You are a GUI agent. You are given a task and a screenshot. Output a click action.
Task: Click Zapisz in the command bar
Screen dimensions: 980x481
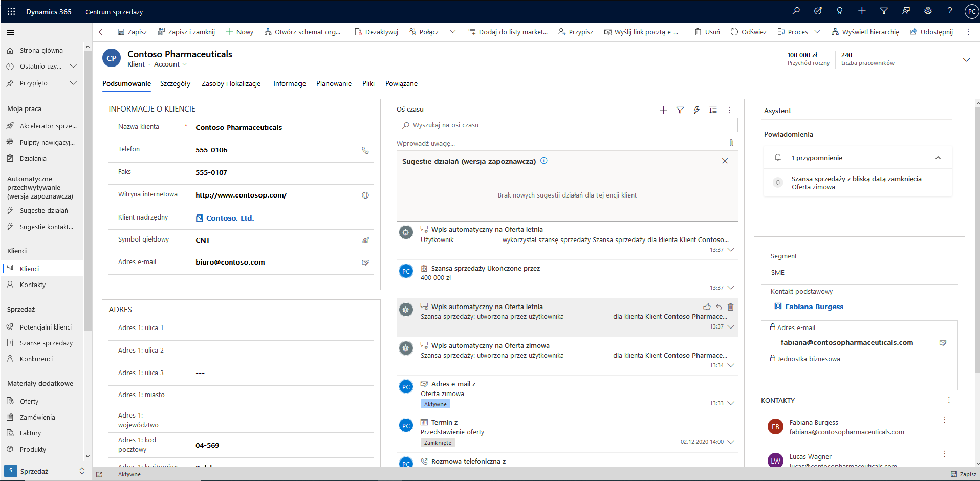pyautogui.click(x=132, y=32)
